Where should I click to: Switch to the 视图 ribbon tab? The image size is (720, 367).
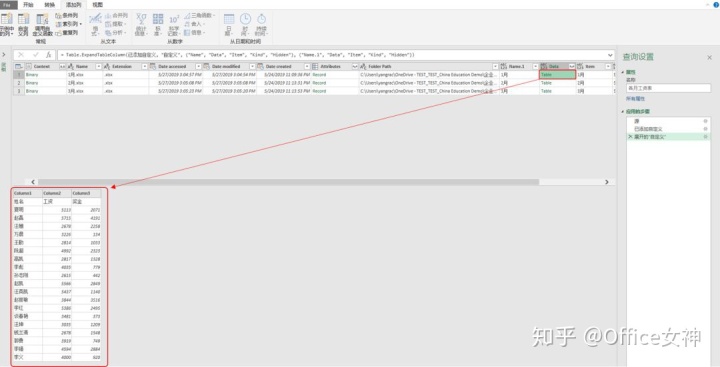tap(97, 5)
